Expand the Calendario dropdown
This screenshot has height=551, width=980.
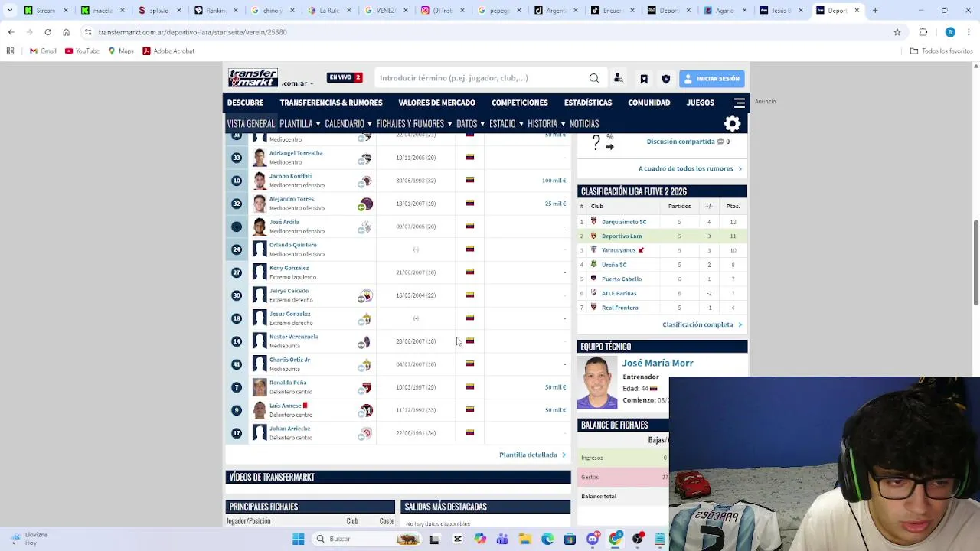pos(348,123)
